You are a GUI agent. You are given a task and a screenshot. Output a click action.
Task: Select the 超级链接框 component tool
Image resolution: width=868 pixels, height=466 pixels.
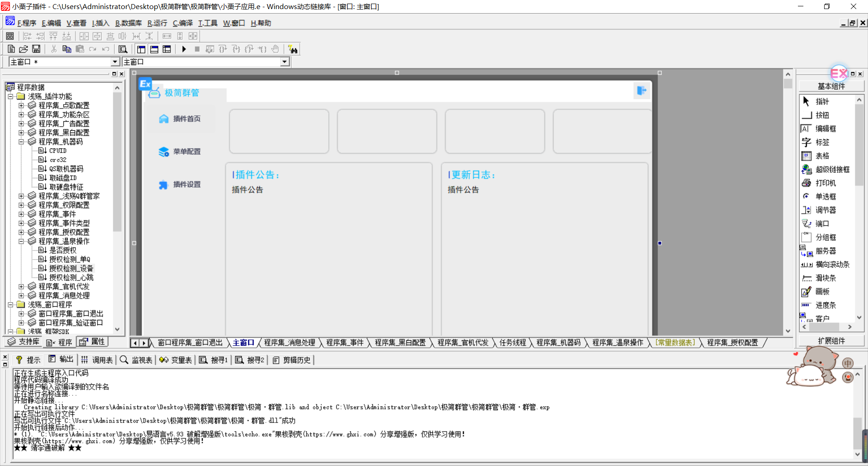[832, 170]
